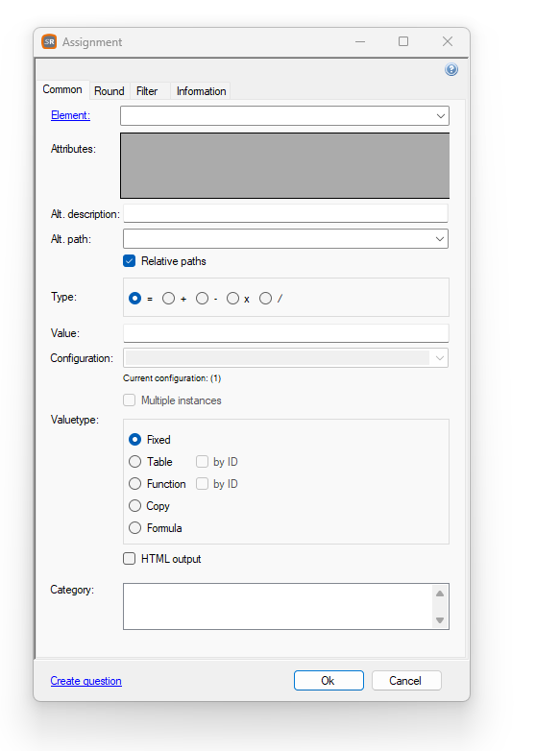560x751 pixels.
Task: Close the Assignment dialog with X
Action: point(448,41)
